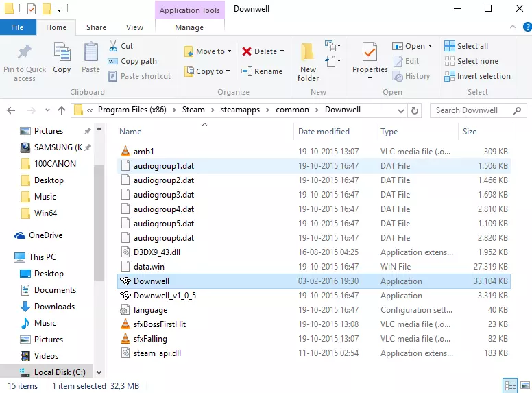Select the data.win file
532x393 pixels.
(314, 267)
